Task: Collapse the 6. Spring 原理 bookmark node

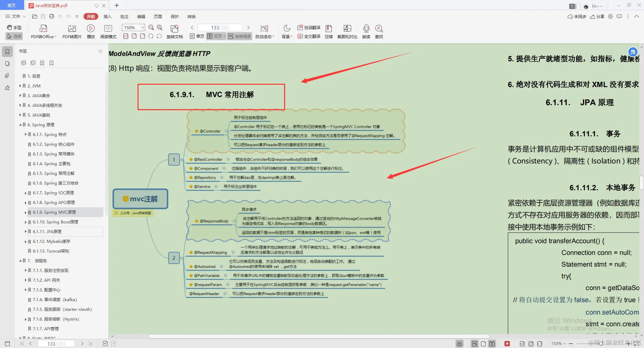Action: point(20,125)
